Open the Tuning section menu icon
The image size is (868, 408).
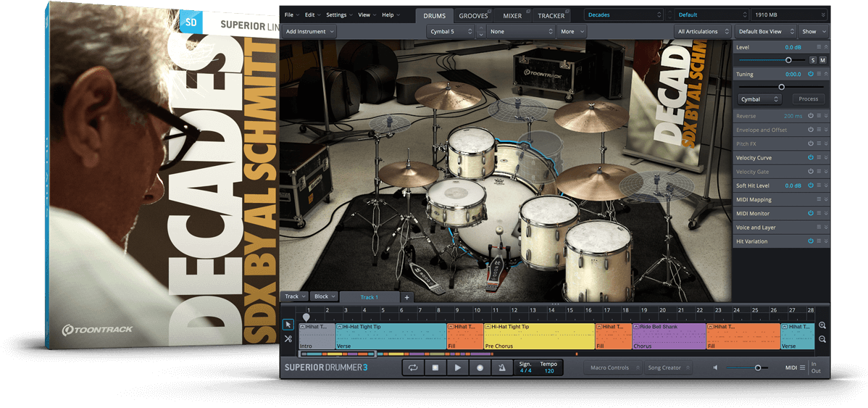click(819, 74)
